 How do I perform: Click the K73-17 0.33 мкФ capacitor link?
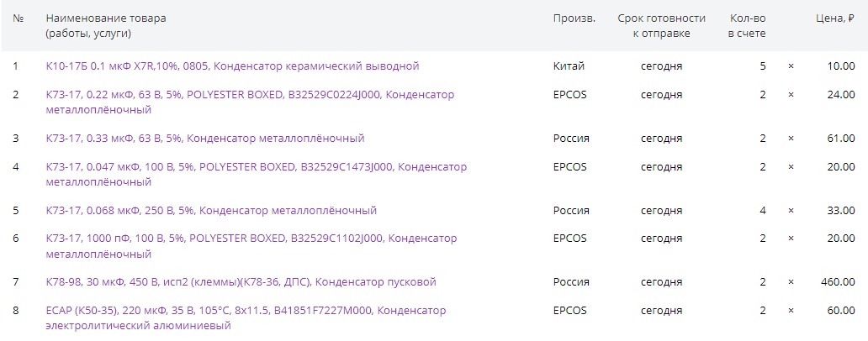(x=205, y=138)
